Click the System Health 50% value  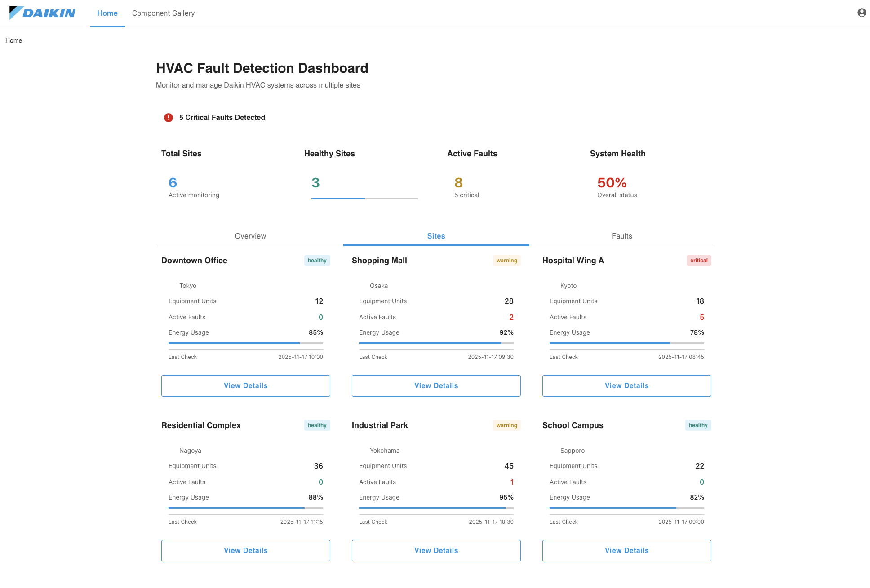click(x=611, y=182)
